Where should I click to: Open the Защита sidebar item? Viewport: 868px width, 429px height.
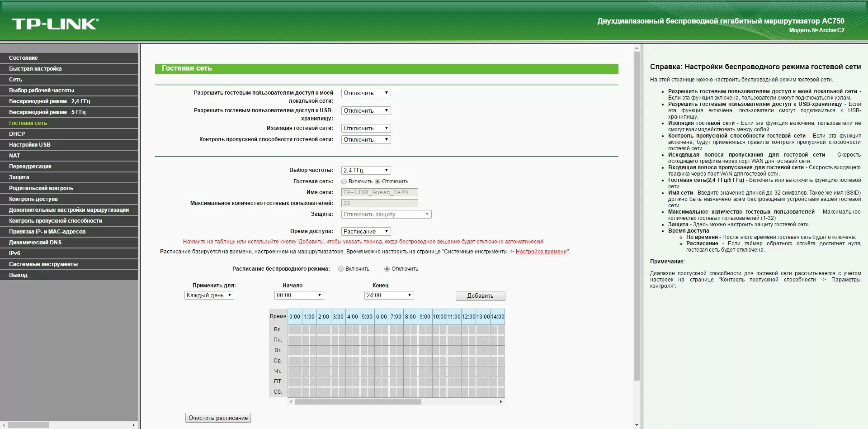pyautogui.click(x=69, y=177)
